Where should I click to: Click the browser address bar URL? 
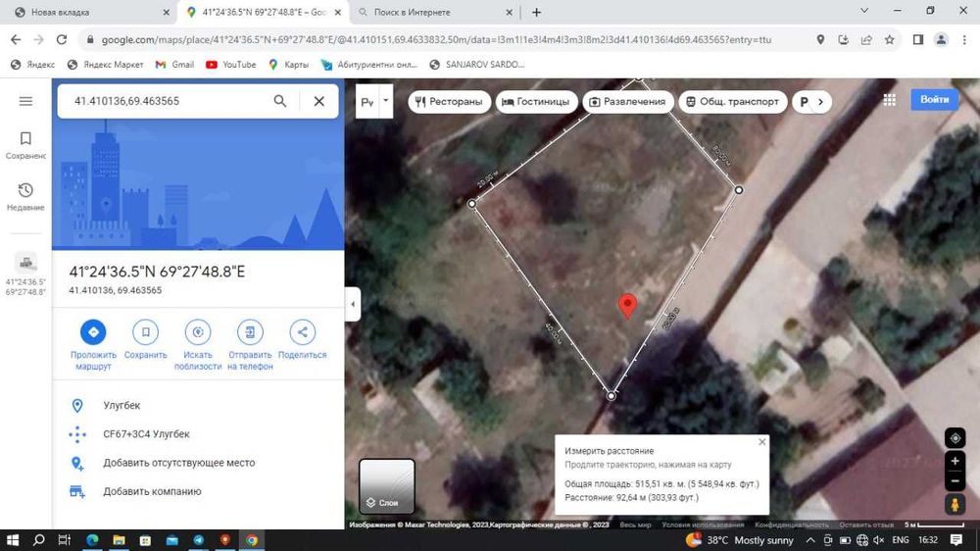(x=436, y=39)
